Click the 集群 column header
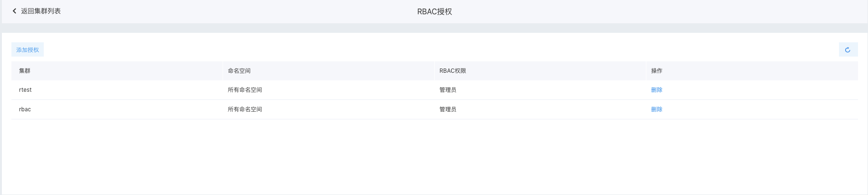The height and width of the screenshot is (195, 868). (x=25, y=71)
